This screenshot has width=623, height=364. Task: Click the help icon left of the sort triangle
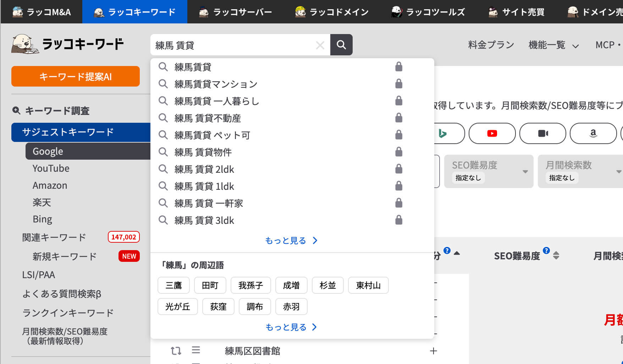(x=447, y=251)
